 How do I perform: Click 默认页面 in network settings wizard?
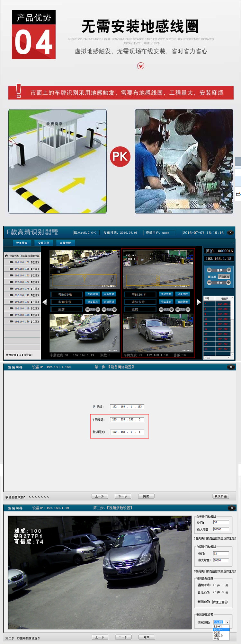tap(221, 496)
